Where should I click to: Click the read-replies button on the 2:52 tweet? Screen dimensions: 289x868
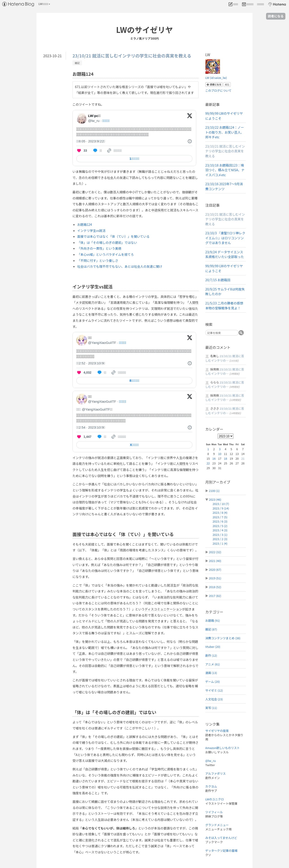134,380
